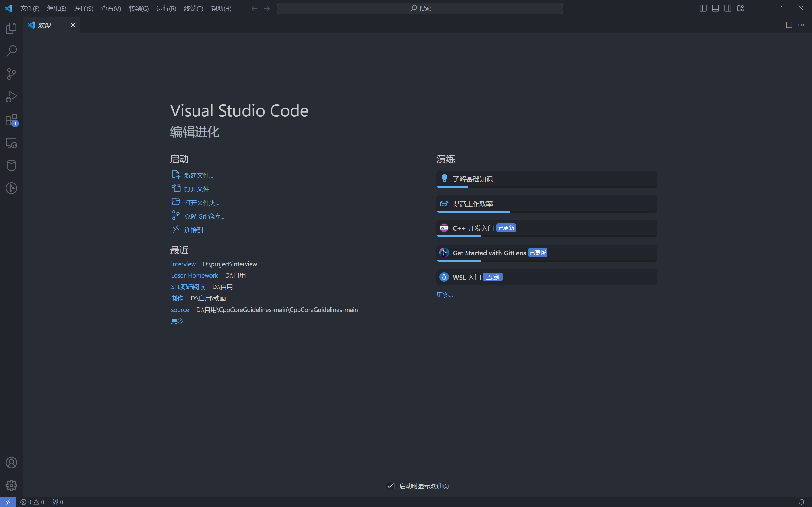The height and width of the screenshot is (507, 812).
Task: Click the CppCoreGuidelines-main path text
Action: click(x=277, y=309)
